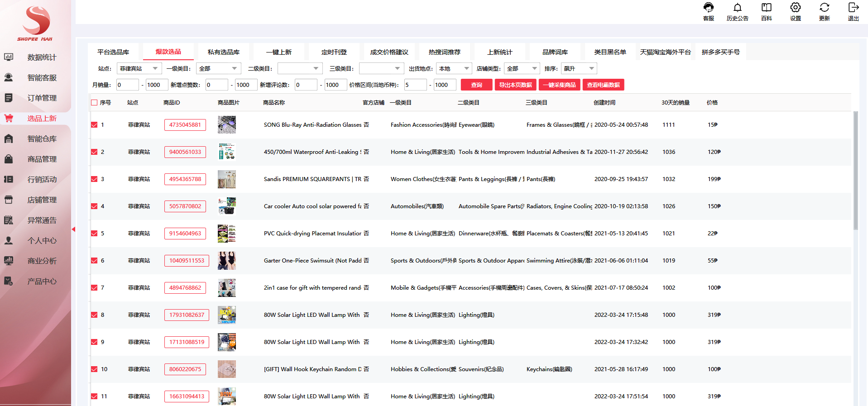868x406 pixels.
Task: Open product ID 17131088519
Action: 187,342
